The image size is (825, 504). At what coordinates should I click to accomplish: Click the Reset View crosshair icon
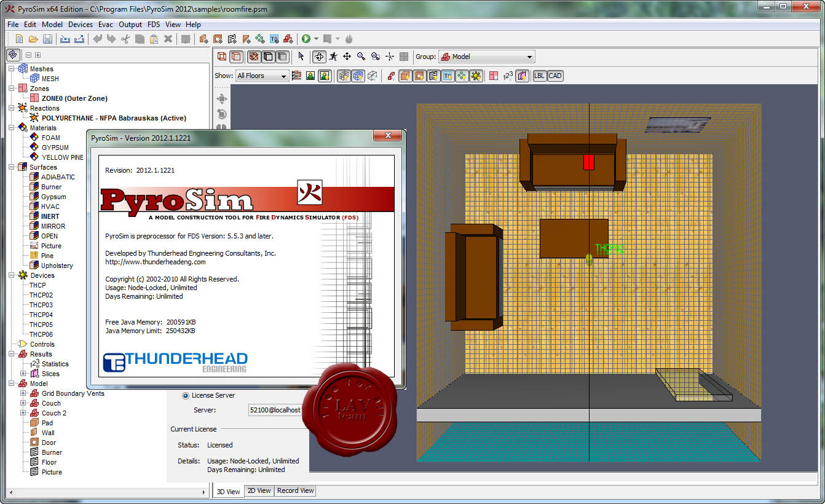coord(390,57)
